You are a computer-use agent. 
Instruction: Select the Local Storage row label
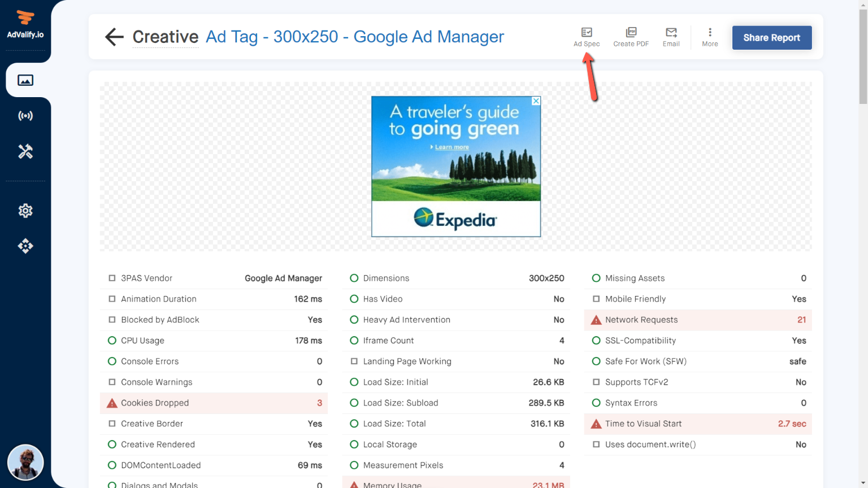[x=390, y=445]
